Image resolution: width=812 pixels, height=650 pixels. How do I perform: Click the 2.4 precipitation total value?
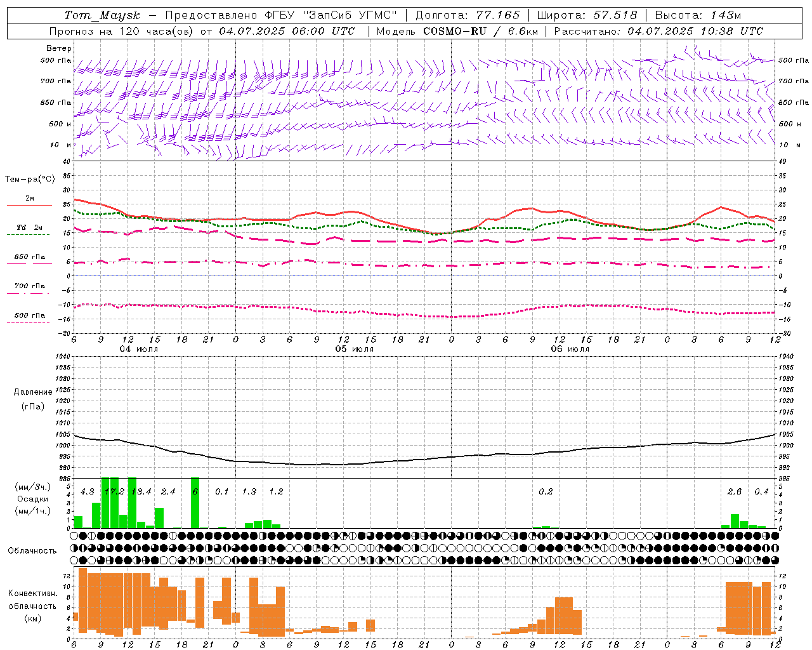pos(168,492)
